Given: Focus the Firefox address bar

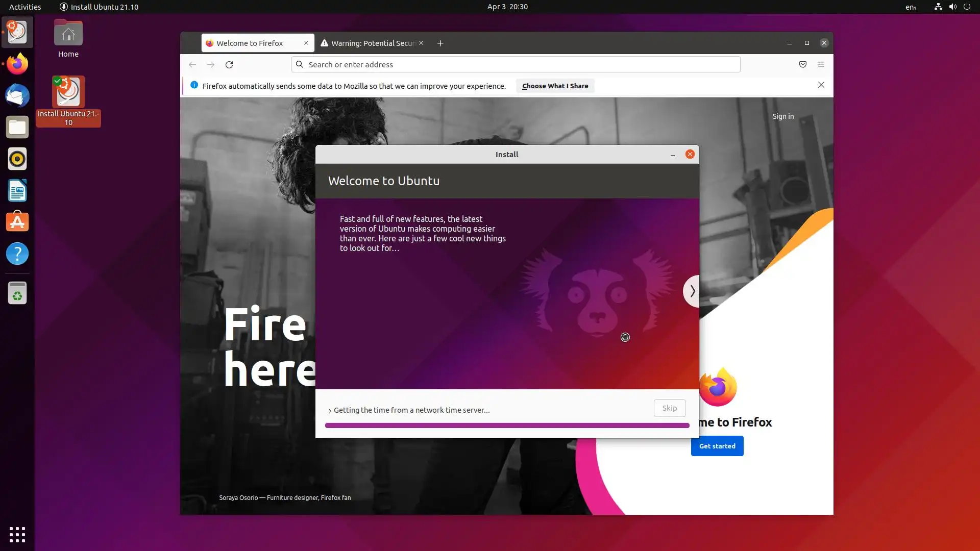Looking at the screenshot, I should (516, 64).
